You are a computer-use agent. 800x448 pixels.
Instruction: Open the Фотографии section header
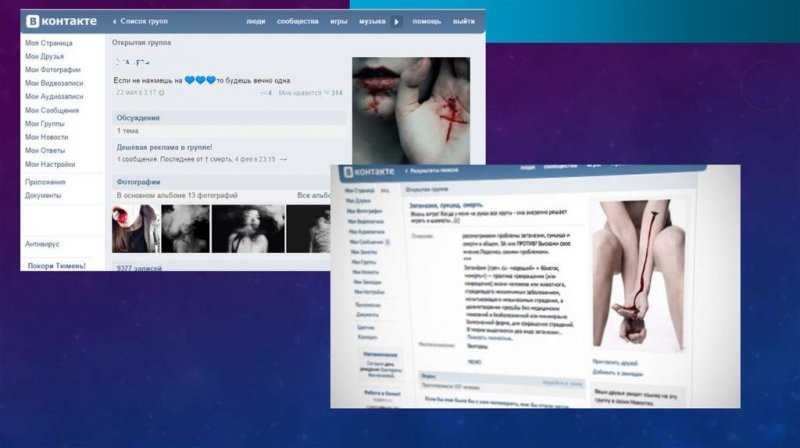point(138,182)
